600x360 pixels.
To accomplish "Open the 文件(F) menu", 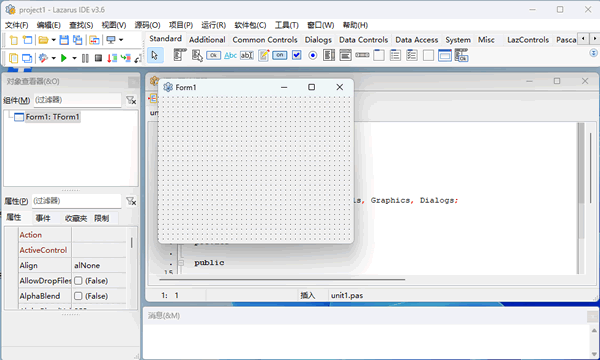I will click(16, 25).
